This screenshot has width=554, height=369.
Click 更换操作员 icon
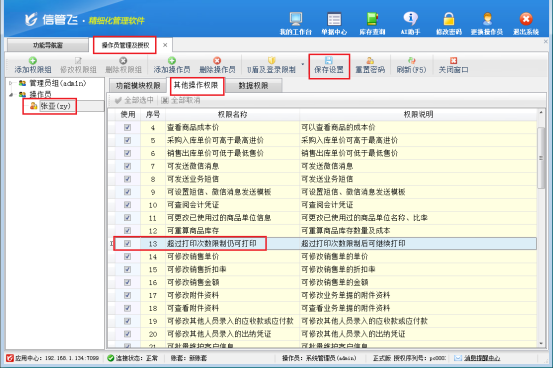click(x=487, y=23)
